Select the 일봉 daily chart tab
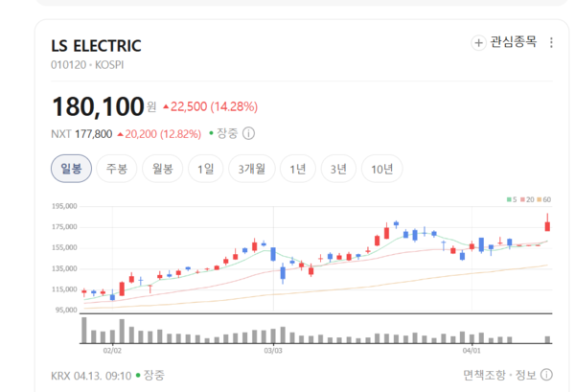The width and height of the screenshot is (575, 392). coord(71,169)
